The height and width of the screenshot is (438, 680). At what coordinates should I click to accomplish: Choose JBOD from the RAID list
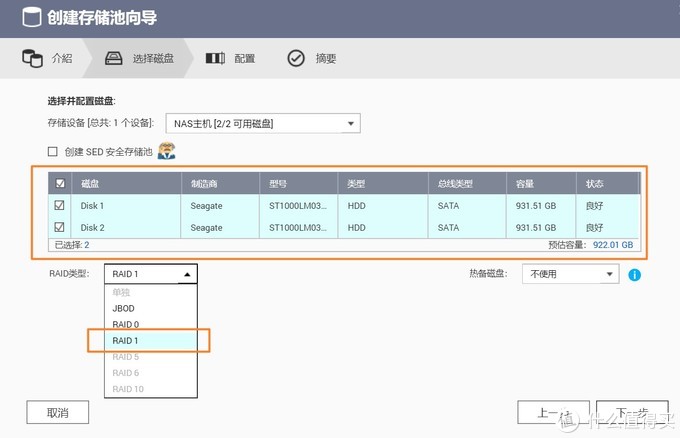point(151,308)
